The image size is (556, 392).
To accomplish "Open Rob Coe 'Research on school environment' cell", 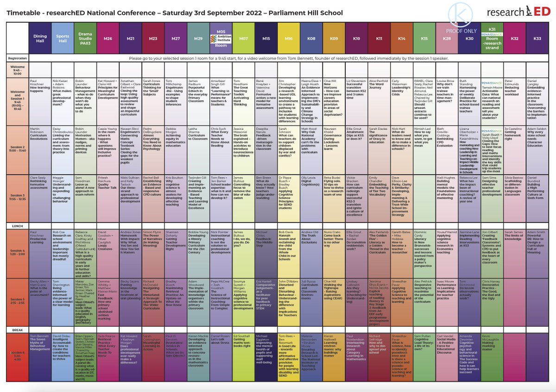I will pyautogui.click(x=63, y=253).
